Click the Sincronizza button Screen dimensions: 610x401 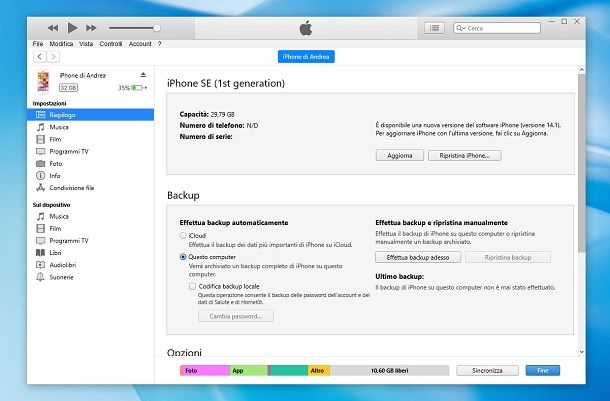[x=487, y=371]
